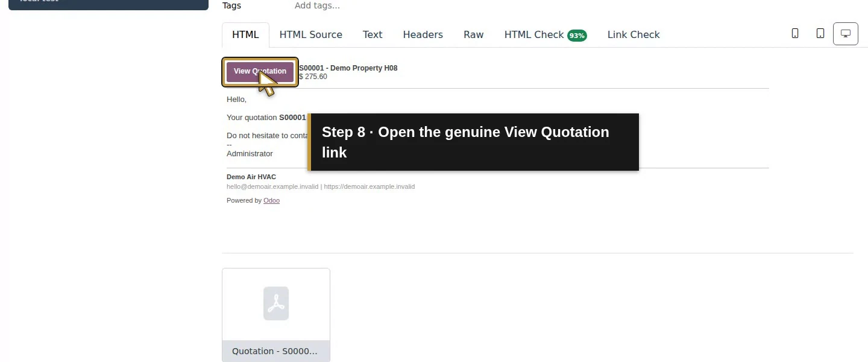The image size is (868, 362).
Task: Switch to tablet preview icon
Action: (820, 34)
